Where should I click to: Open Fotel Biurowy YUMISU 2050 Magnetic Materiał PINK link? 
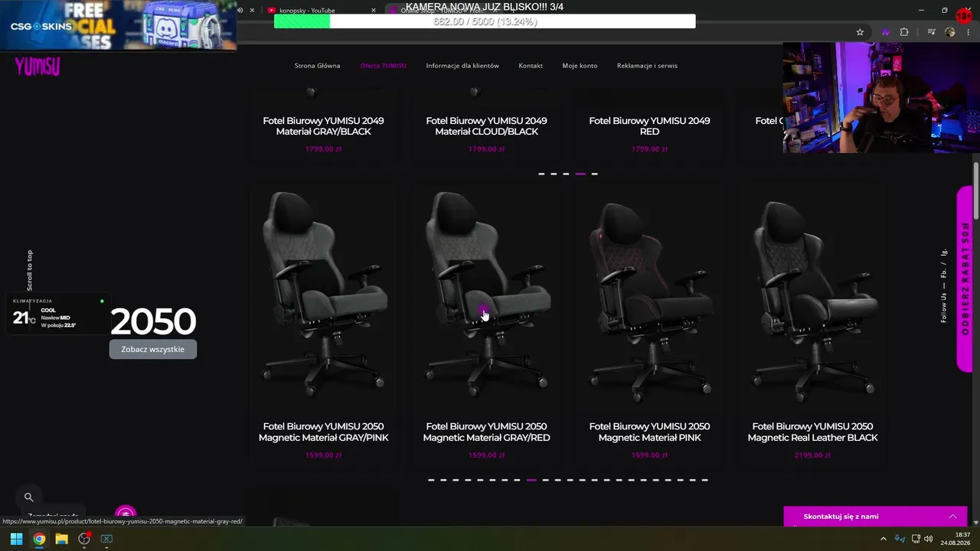tap(649, 432)
